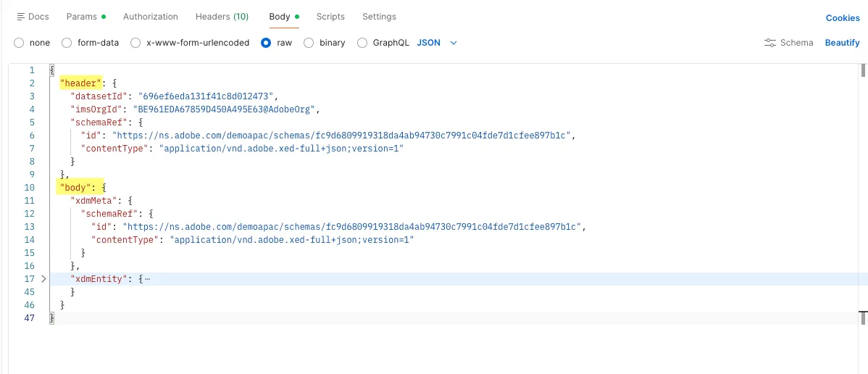The width and height of the screenshot is (868, 374).
Task: Switch to the Params tab
Action: [x=85, y=17]
